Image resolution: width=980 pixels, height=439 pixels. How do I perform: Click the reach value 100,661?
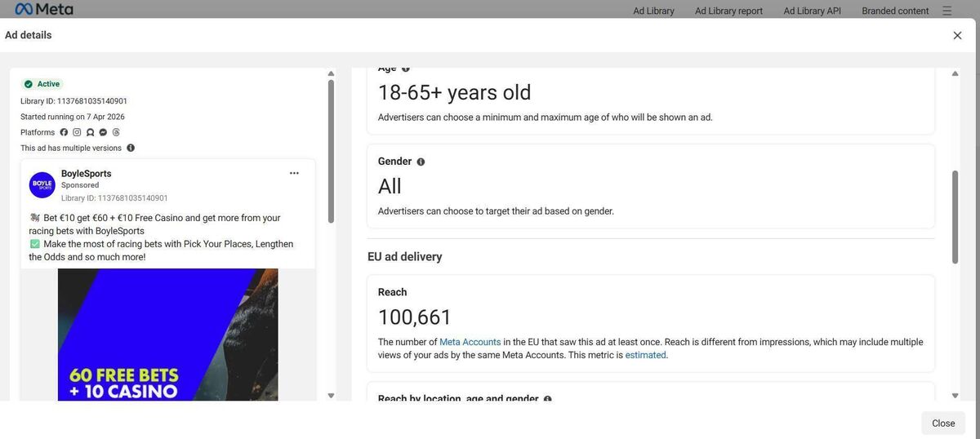(415, 317)
